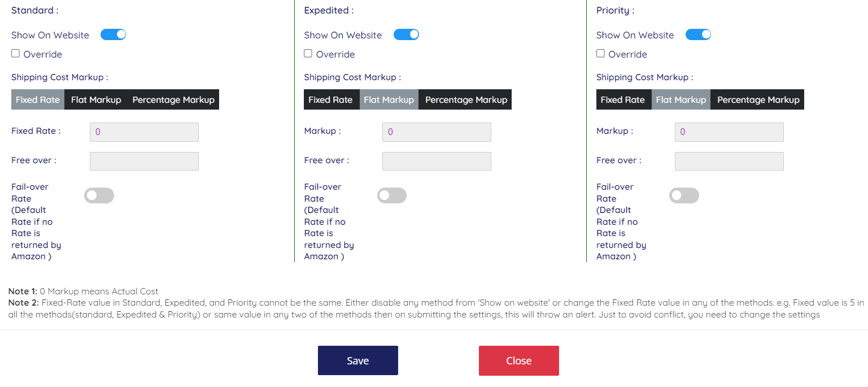Enable Fail-over Rate toggle for Priority
Screen dimensions: 868x387
pyautogui.click(x=684, y=195)
